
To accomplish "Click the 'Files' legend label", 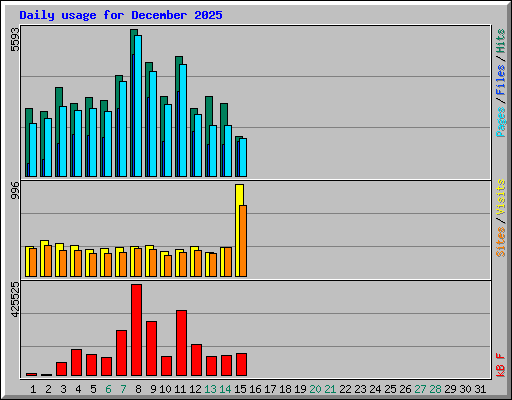I will [x=501, y=80].
